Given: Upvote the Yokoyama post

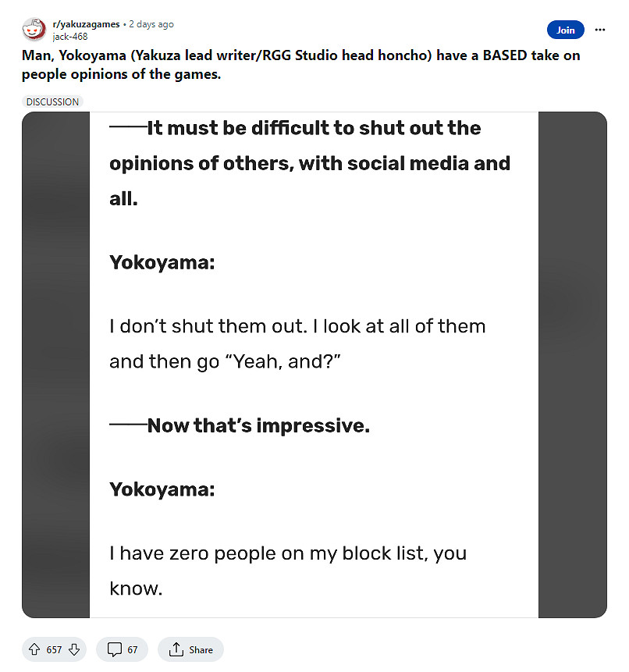Looking at the screenshot, I should 34,649.
